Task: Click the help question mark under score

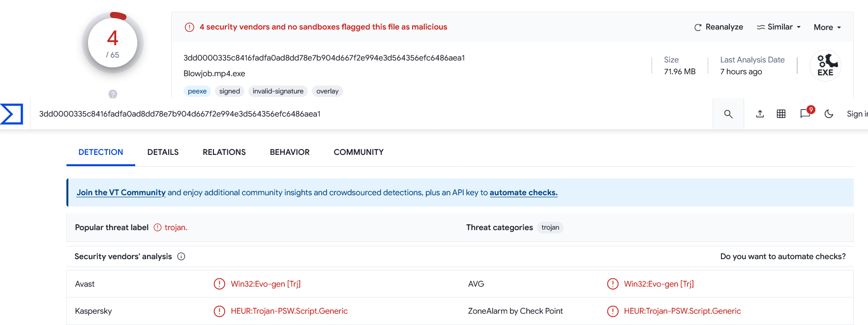Action: (x=113, y=94)
